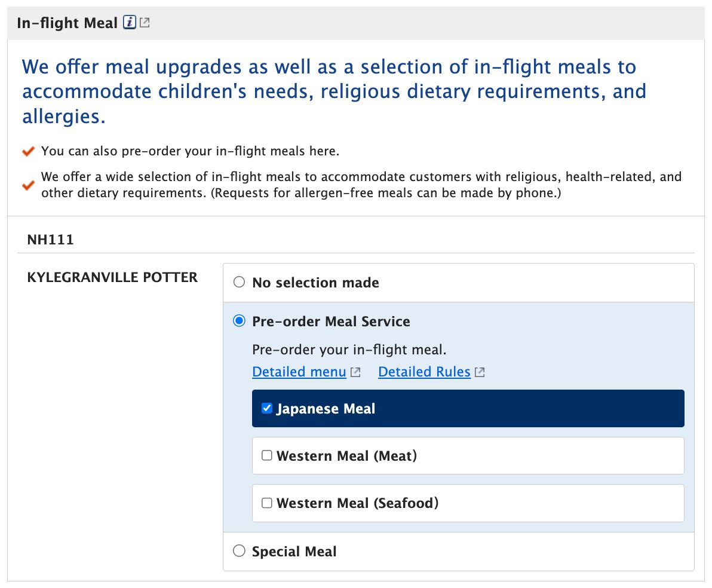Select the Special Meal radio button
The height and width of the screenshot is (588, 712).
[239, 551]
